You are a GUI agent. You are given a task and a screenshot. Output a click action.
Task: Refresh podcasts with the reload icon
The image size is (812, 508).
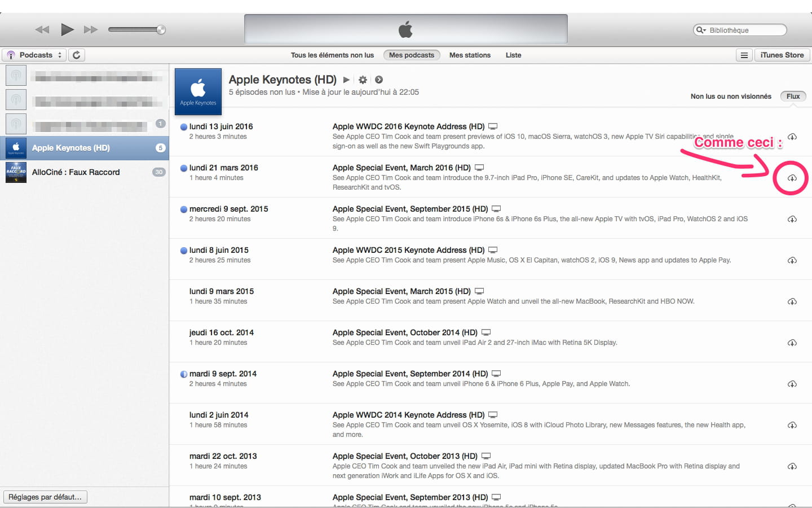pos(76,55)
